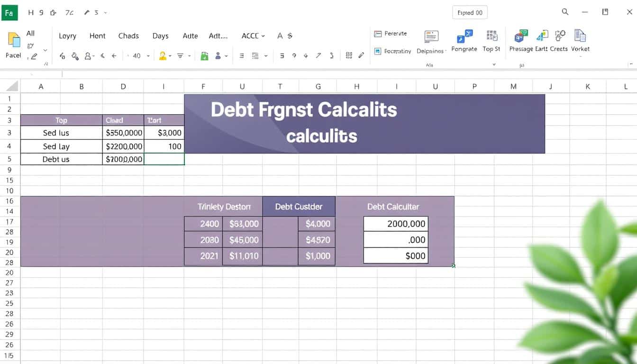The image size is (637, 364).
Task: Click the Pacel paste icon
Action: [14, 40]
